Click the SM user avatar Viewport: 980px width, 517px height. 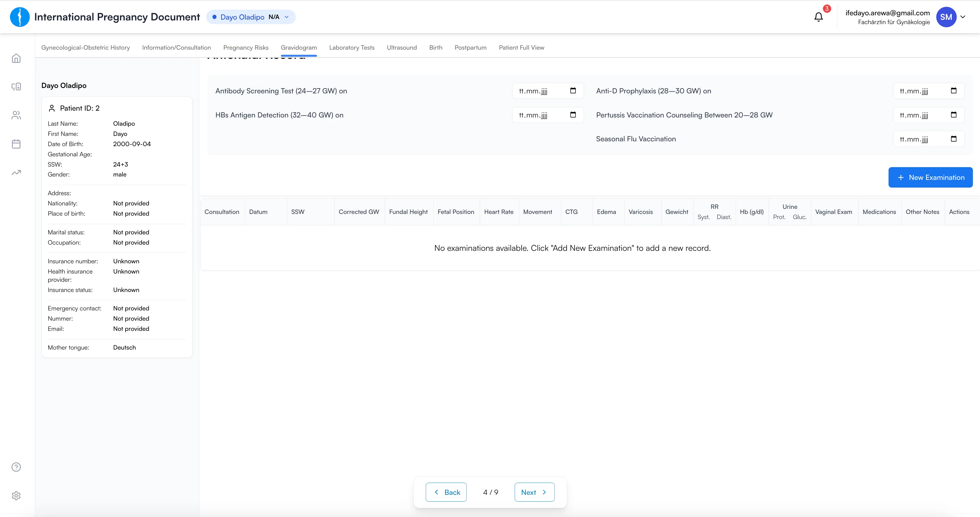pyautogui.click(x=946, y=17)
